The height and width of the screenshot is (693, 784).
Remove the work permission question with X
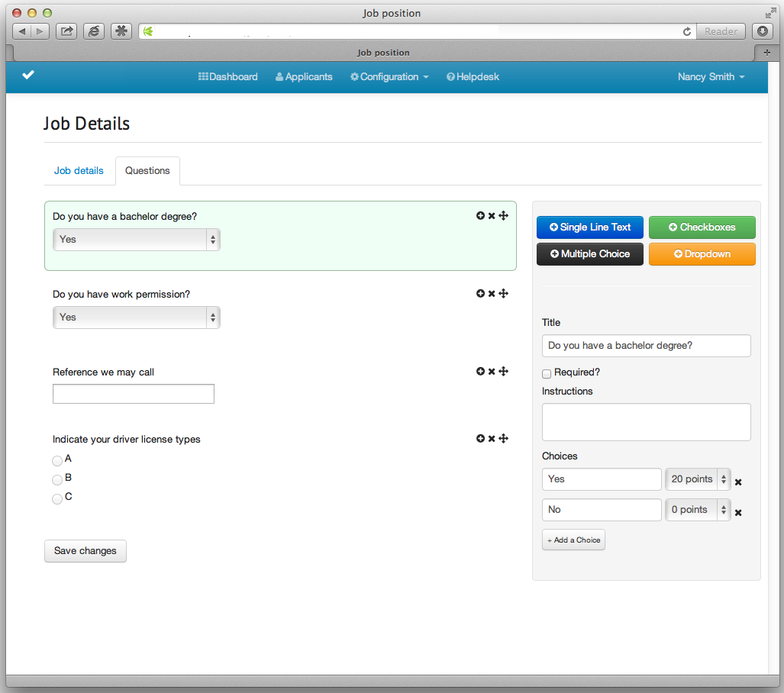(492, 294)
